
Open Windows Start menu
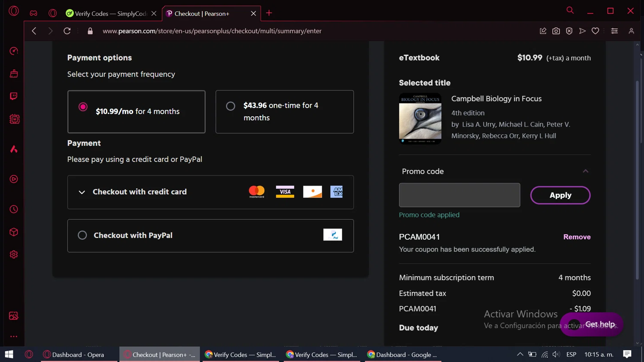click(9, 354)
